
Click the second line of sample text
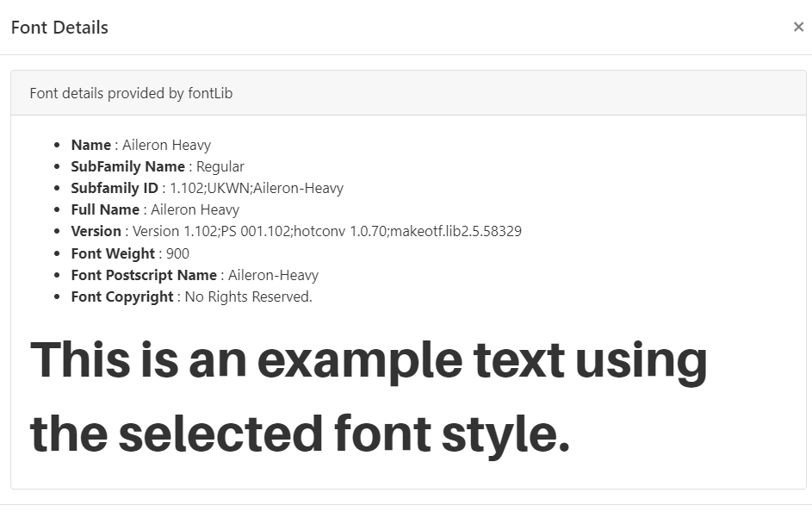click(301, 432)
